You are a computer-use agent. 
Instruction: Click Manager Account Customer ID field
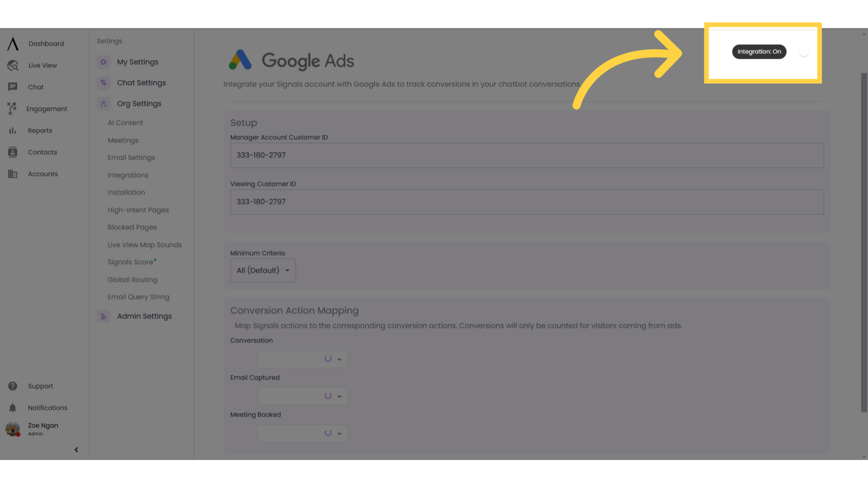[527, 155]
